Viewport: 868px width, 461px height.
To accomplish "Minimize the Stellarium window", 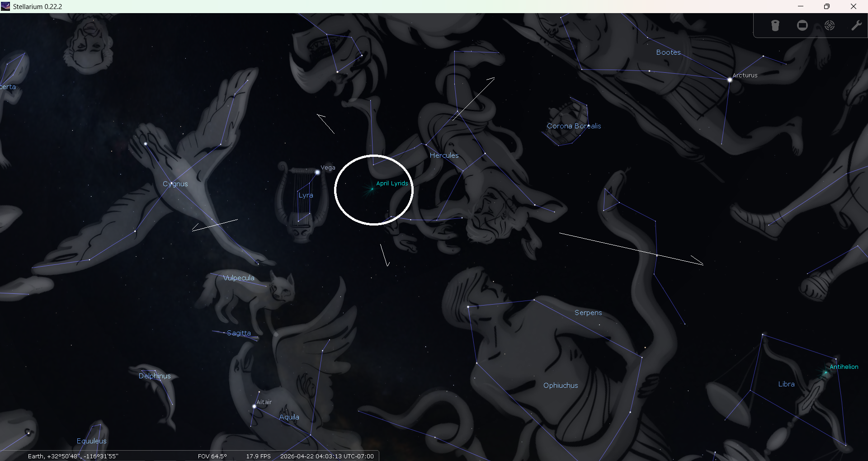I will coord(801,6).
